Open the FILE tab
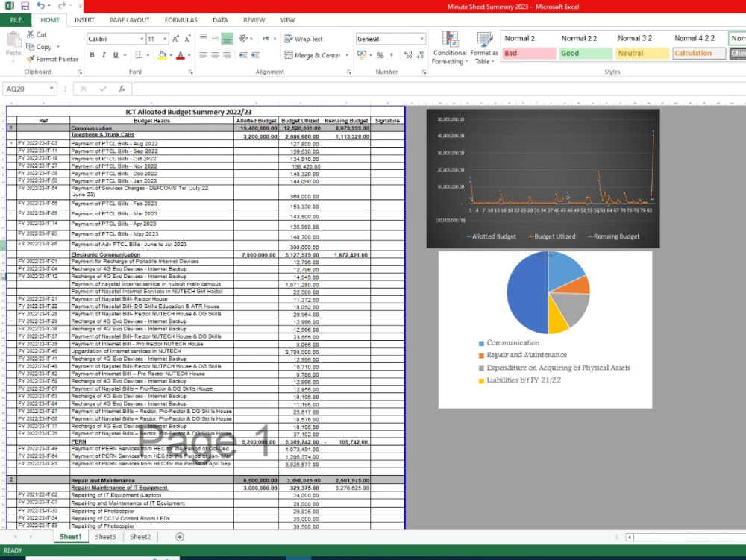Image resolution: width=746 pixels, height=560 pixels. click(x=16, y=20)
